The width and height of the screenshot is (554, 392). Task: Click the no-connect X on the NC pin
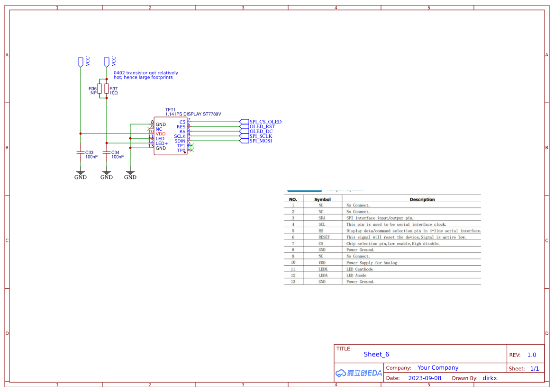149,129
